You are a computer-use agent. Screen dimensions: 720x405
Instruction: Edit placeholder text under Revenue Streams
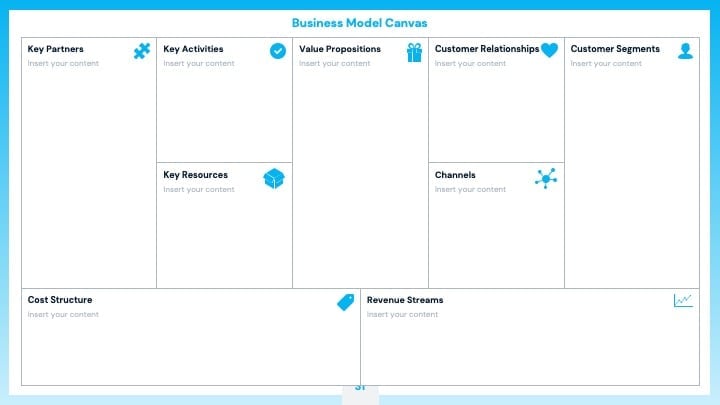tap(402, 315)
